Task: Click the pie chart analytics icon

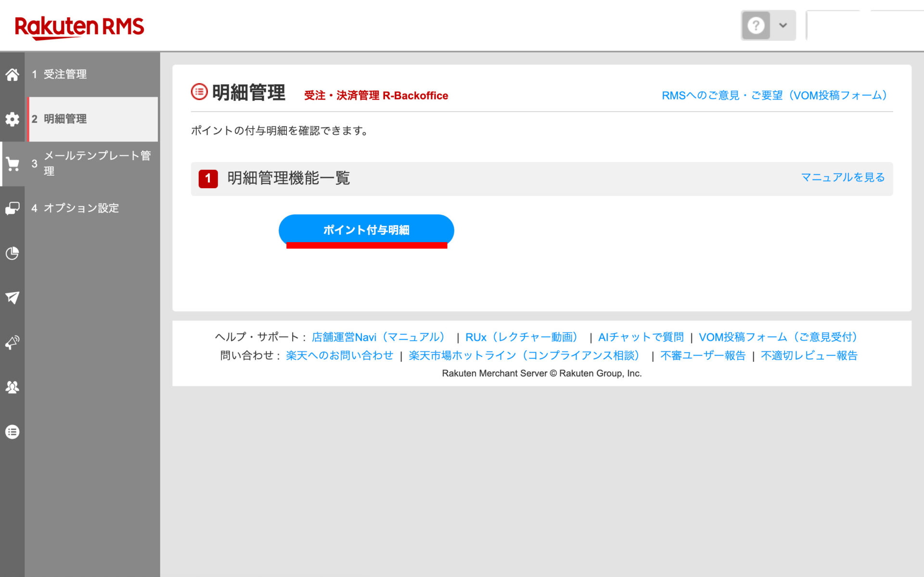Action: point(12,253)
